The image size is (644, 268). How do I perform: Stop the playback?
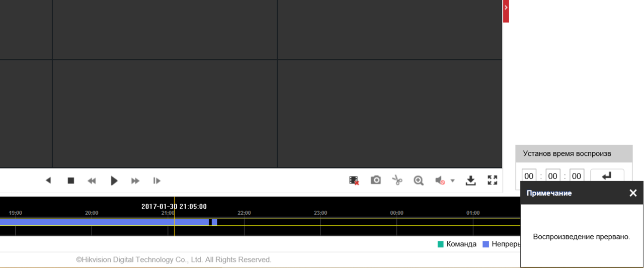click(x=71, y=181)
